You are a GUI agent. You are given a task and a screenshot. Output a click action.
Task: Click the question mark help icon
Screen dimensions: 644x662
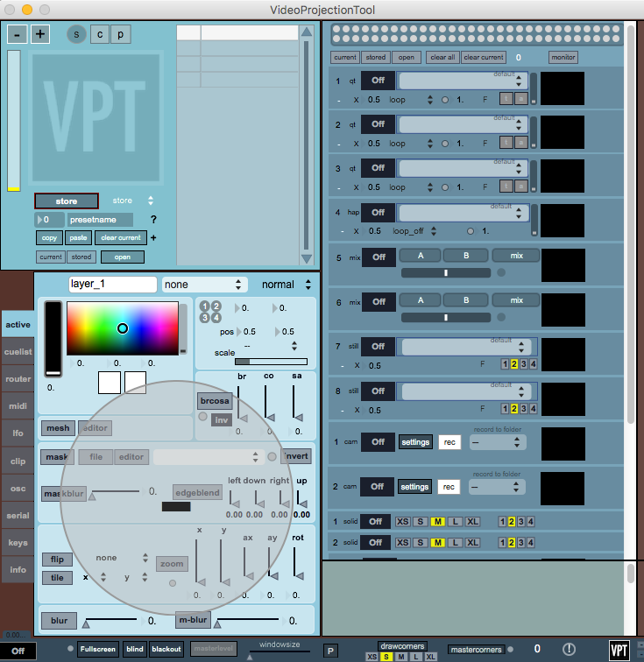pyautogui.click(x=153, y=220)
